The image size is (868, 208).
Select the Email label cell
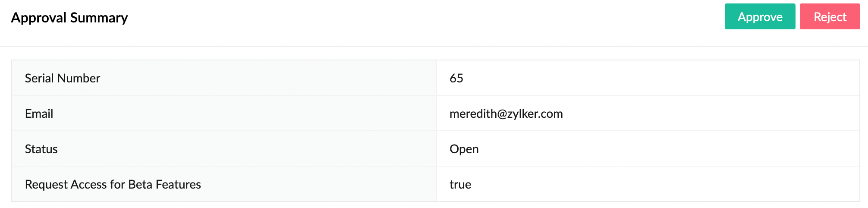pyautogui.click(x=39, y=113)
